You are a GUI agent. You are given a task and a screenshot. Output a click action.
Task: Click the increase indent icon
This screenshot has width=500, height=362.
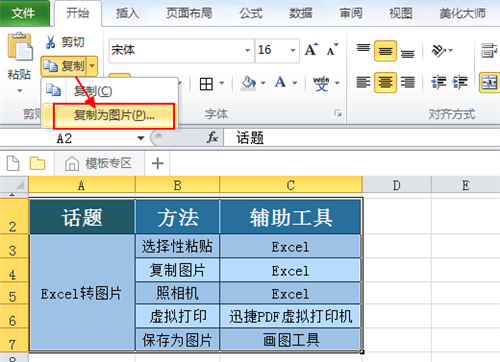tap(460, 82)
